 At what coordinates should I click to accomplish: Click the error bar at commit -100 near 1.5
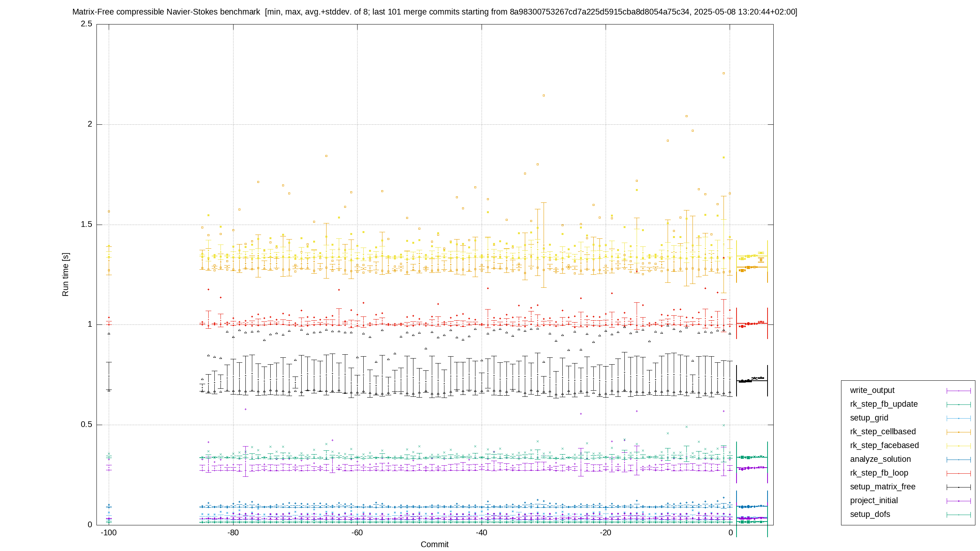(109, 260)
